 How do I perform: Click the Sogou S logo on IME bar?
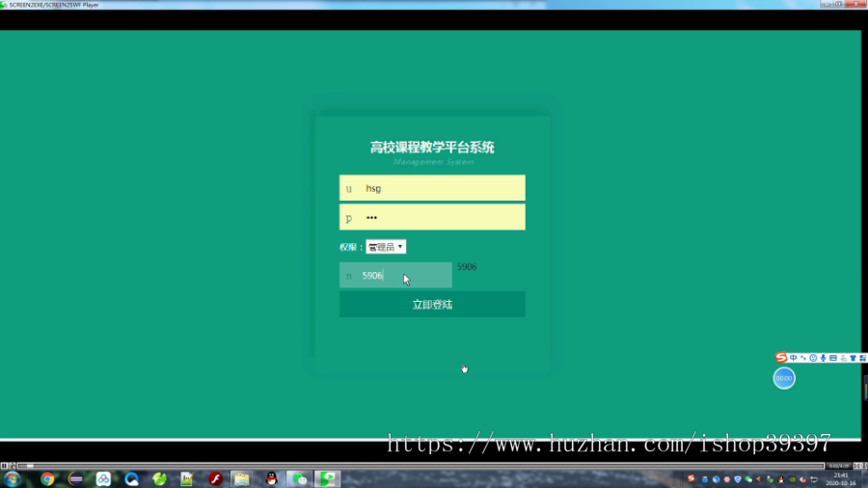781,358
